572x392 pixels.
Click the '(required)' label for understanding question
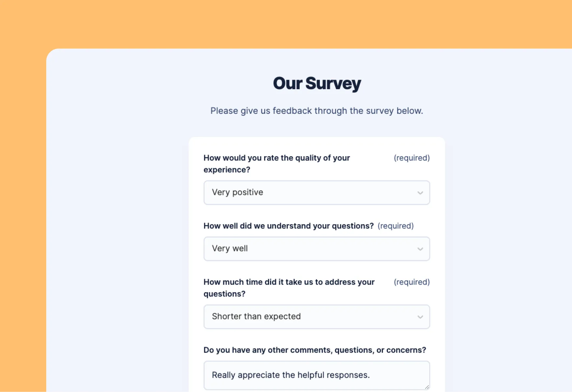pos(396,226)
